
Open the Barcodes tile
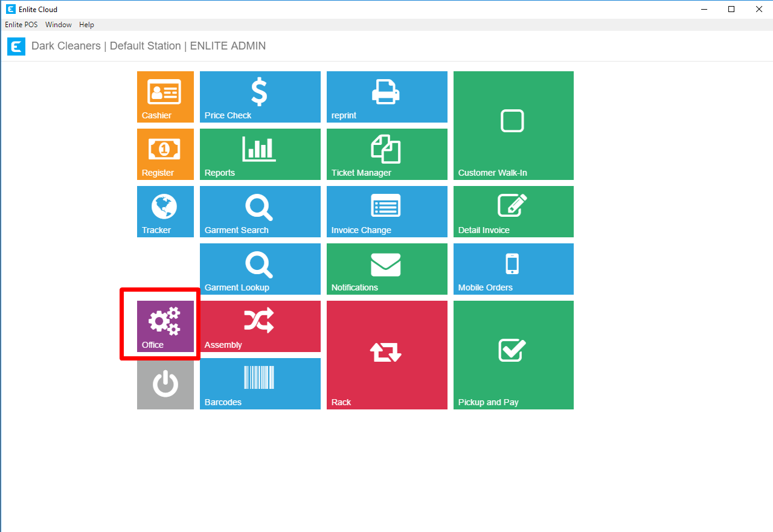(260, 383)
